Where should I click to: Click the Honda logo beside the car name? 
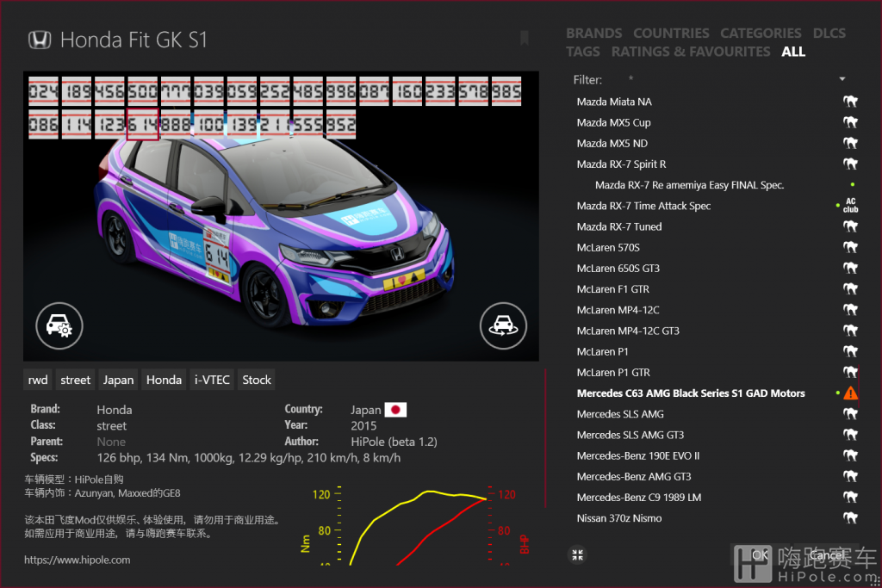(40, 40)
